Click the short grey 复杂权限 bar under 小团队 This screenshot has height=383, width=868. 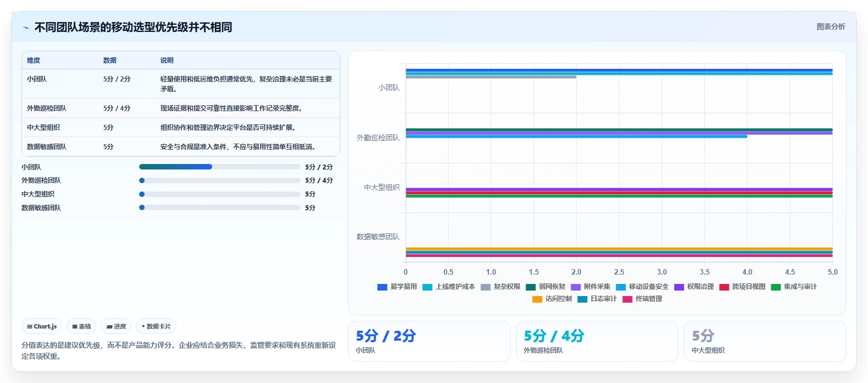491,77
